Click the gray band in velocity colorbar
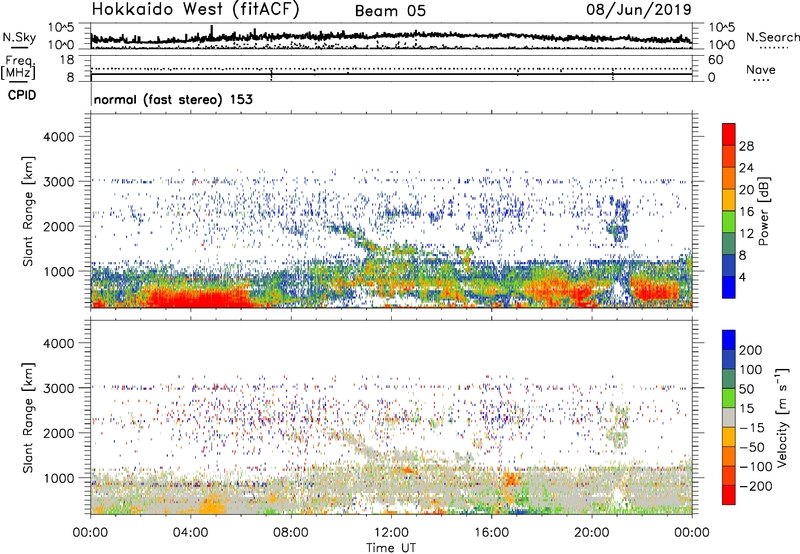800x554 pixels. click(729, 418)
